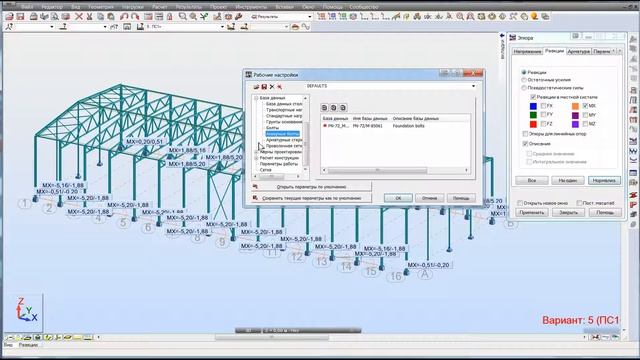The image size is (640, 360).
Task: Toggle Реакции в местной системе checkbox
Action: pyautogui.click(x=533, y=97)
